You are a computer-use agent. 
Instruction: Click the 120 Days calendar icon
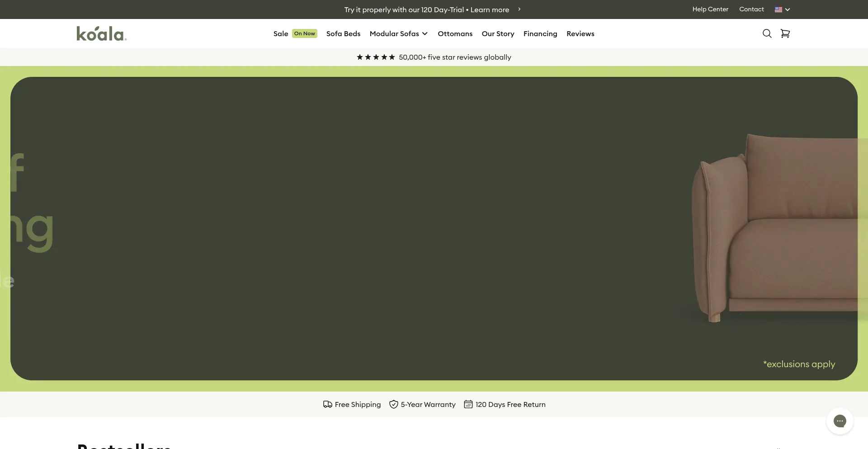pos(468,404)
